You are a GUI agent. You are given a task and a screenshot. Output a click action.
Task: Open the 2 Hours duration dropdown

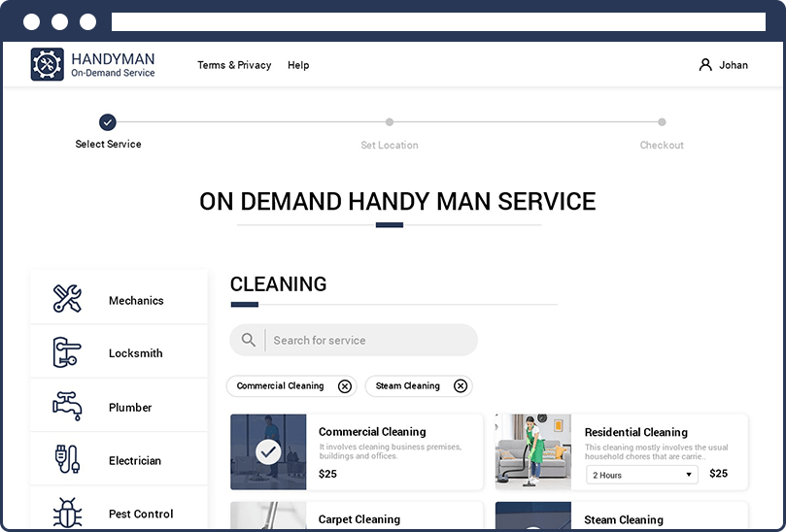point(641,475)
